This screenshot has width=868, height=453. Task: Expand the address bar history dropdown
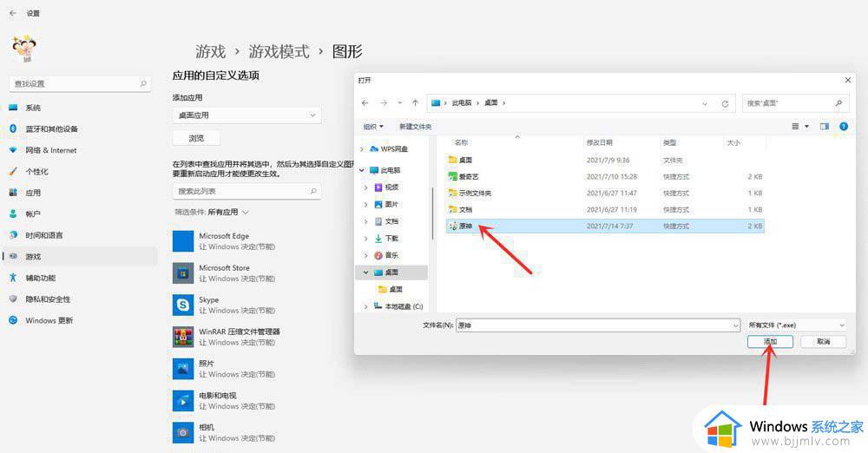[x=705, y=103]
